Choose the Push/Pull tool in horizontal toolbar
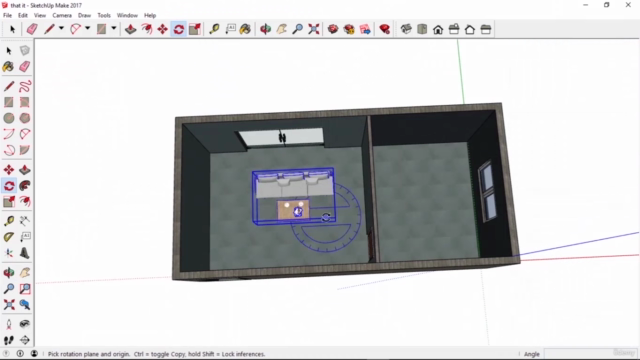The image size is (640, 360). click(131, 29)
